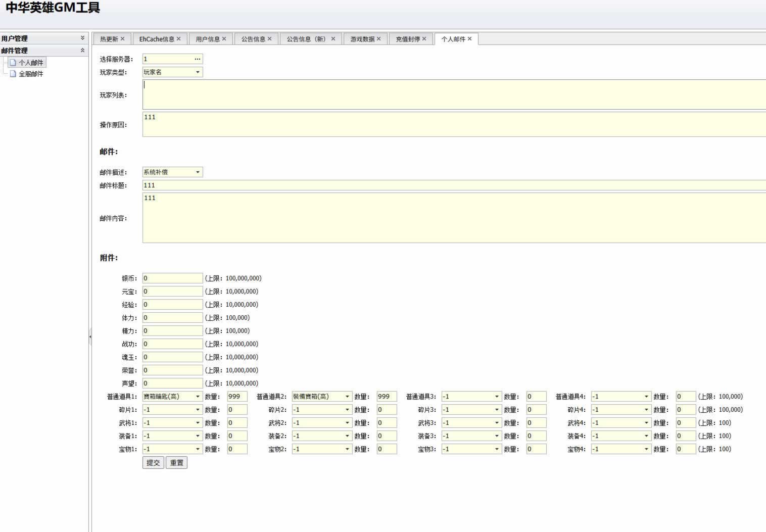Image resolution: width=766 pixels, height=532 pixels.
Task: Click the 普通道具1 数量 field
Action: coord(237,397)
